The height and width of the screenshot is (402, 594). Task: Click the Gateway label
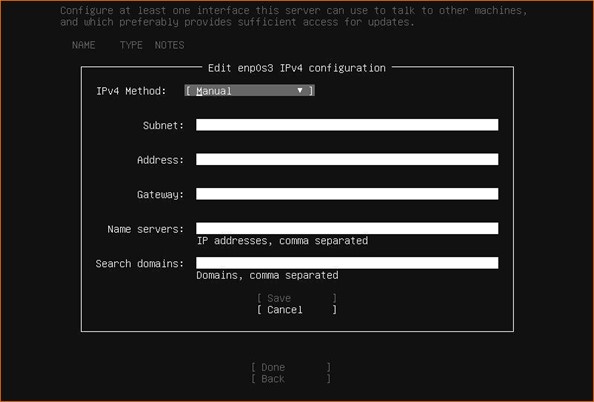coord(160,194)
